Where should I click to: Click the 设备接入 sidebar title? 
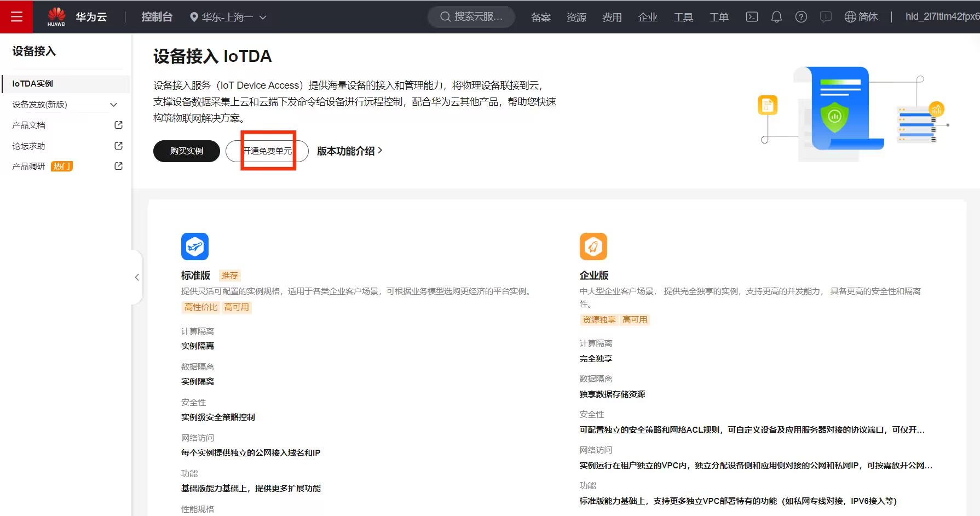(x=34, y=51)
